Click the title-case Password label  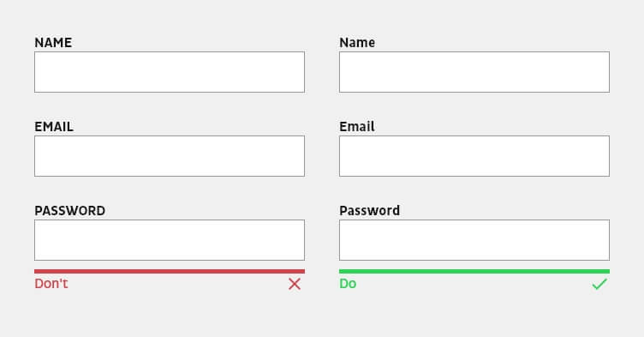click(x=369, y=211)
